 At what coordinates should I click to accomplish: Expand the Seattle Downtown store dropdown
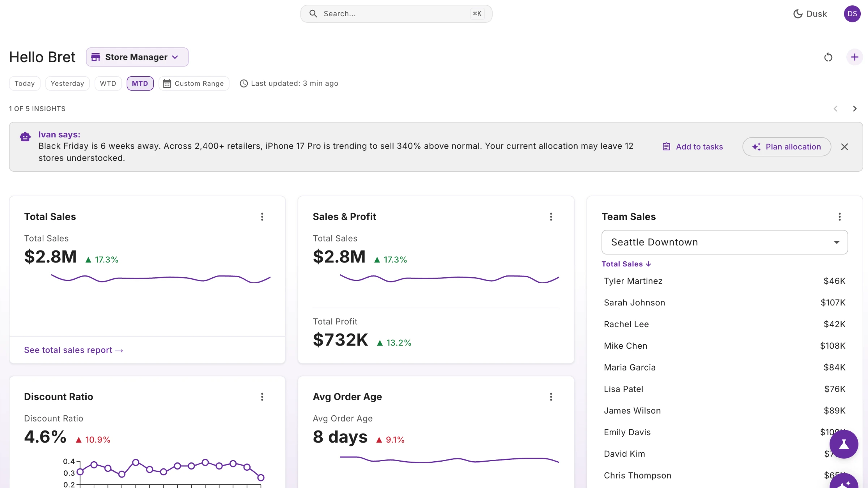pos(724,242)
